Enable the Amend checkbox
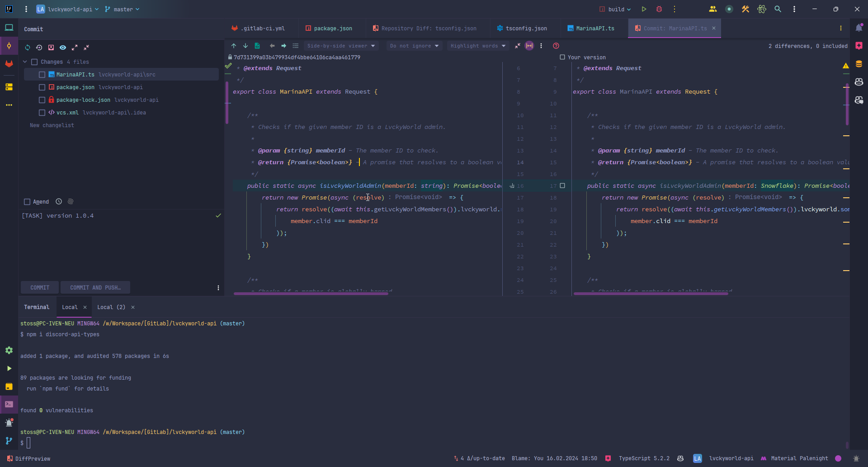868x467 pixels. (27, 202)
